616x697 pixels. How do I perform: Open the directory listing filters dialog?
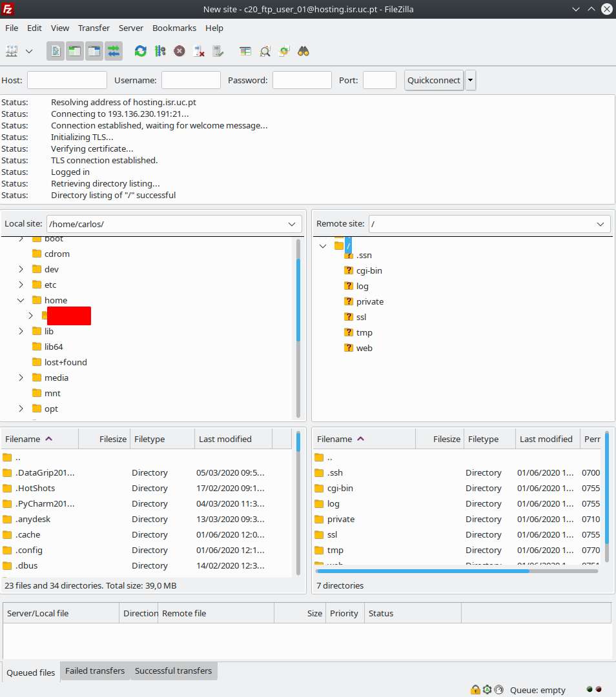[245, 51]
